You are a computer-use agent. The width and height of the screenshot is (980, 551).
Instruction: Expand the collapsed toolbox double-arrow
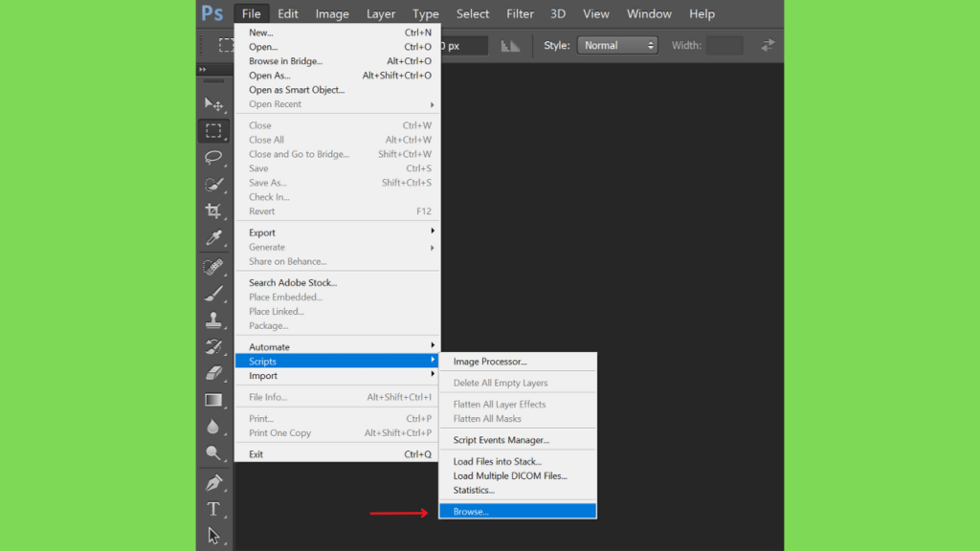click(x=203, y=69)
